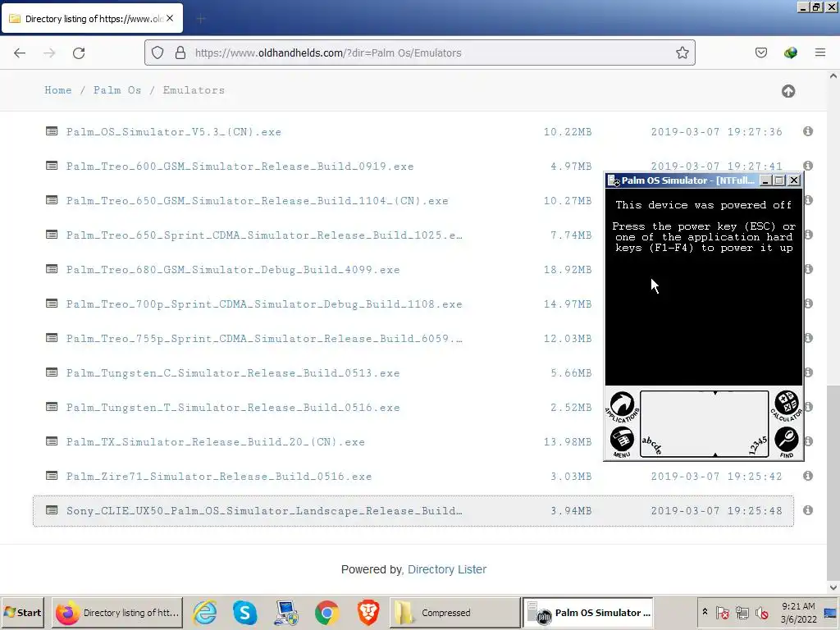Click the date 2019-03-07 19:25:48
The width and height of the screenshot is (840, 630).
716,511
